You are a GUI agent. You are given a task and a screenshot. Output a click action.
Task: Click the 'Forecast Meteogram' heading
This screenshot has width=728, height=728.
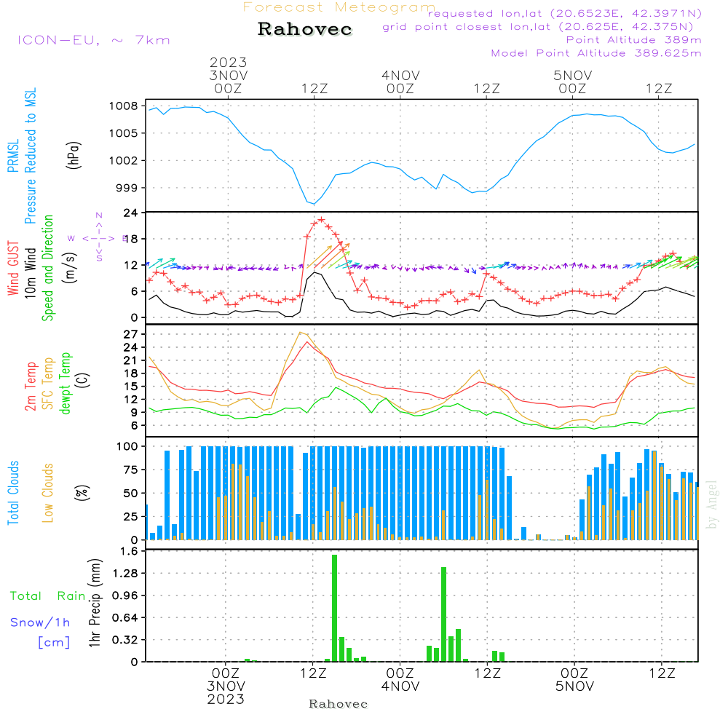tap(339, 7)
